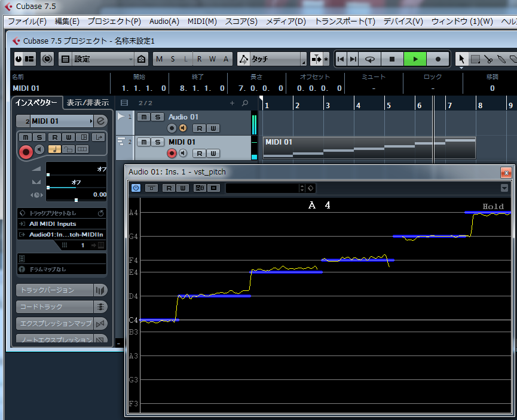Toggle monitor on Audio 01 track
Image resolution: width=517 pixels, height=420 pixels.
click(x=183, y=128)
